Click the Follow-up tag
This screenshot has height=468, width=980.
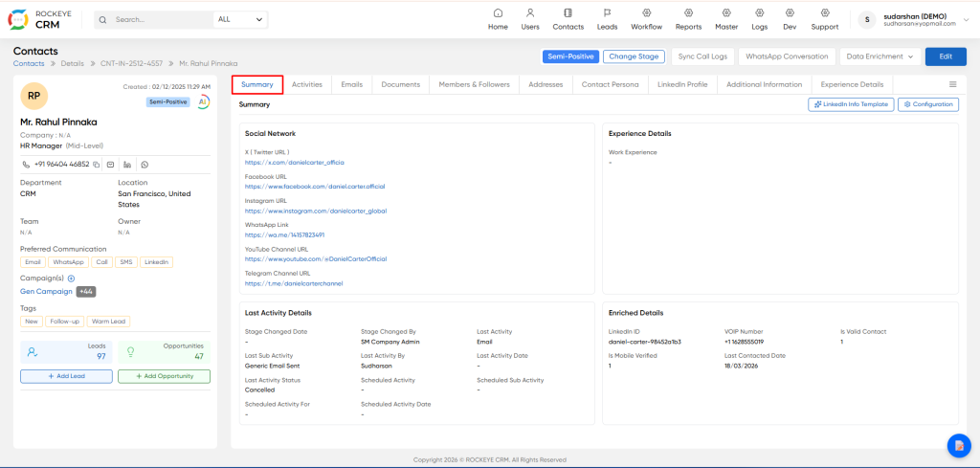point(65,322)
